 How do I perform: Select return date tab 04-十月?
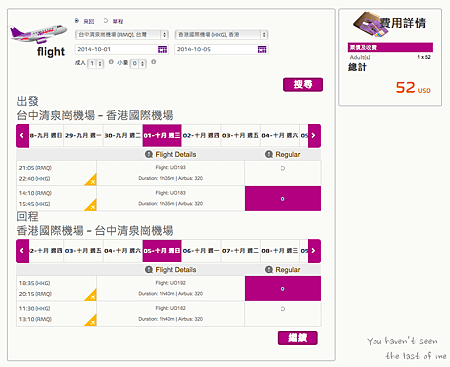[x=123, y=251]
